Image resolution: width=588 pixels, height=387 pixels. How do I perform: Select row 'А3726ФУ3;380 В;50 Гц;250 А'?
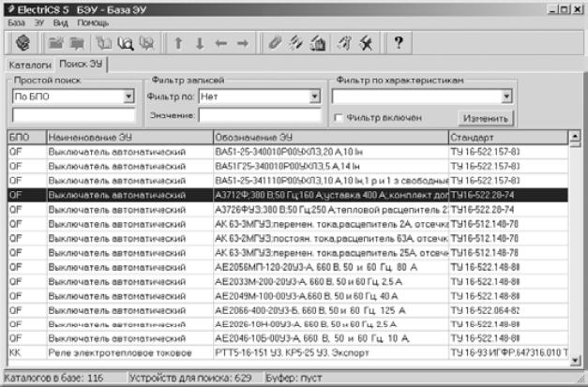click(288, 210)
